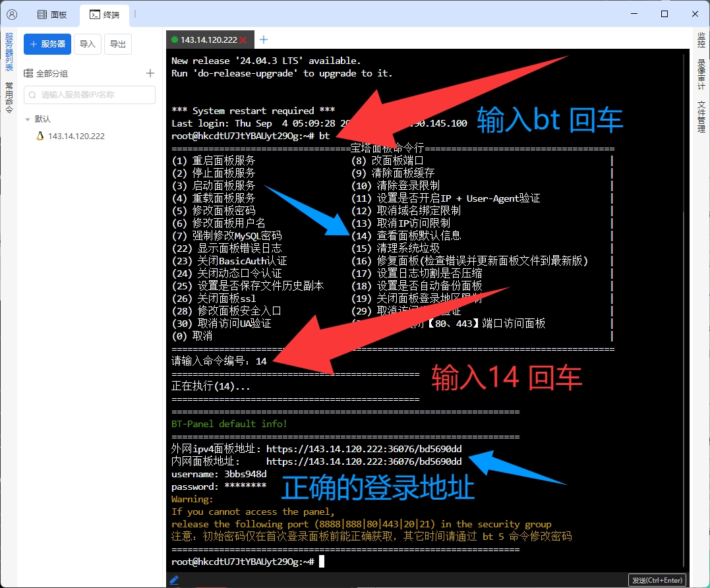Screen dimensions: 710x588
Task: Click the 外网ipv4面板地址 URL text
Action: (x=364, y=449)
